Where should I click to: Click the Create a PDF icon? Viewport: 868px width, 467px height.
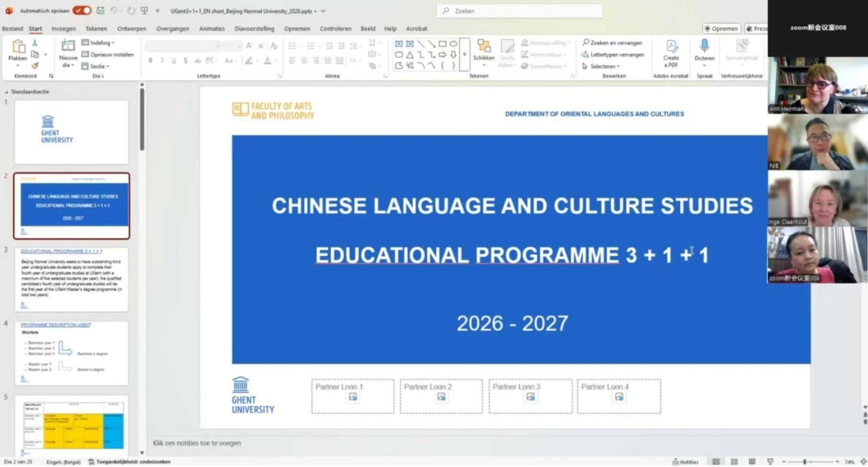coord(671,47)
